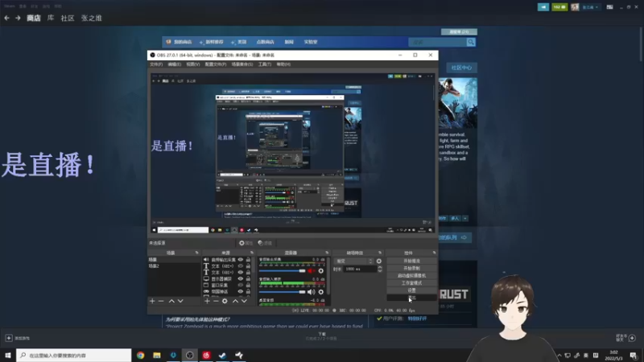The height and width of the screenshot is (362, 644).
Task: Click Settings button in Controls
Action: point(411,290)
